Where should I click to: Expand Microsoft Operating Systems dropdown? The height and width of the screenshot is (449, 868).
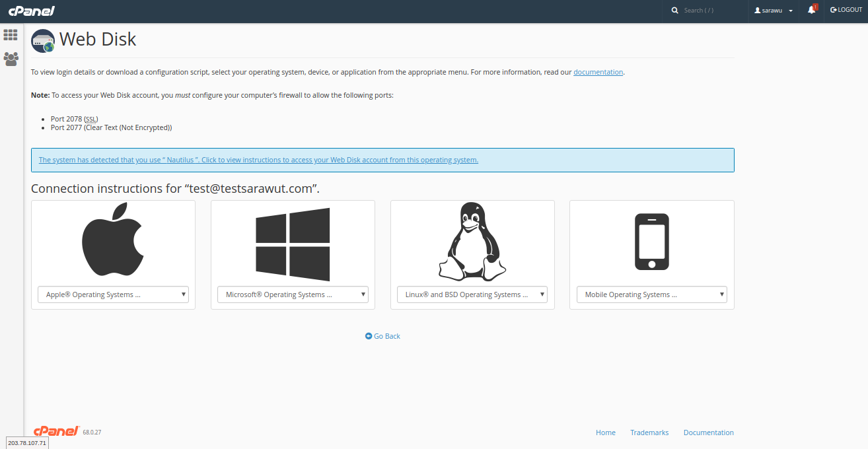[x=293, y=294]
